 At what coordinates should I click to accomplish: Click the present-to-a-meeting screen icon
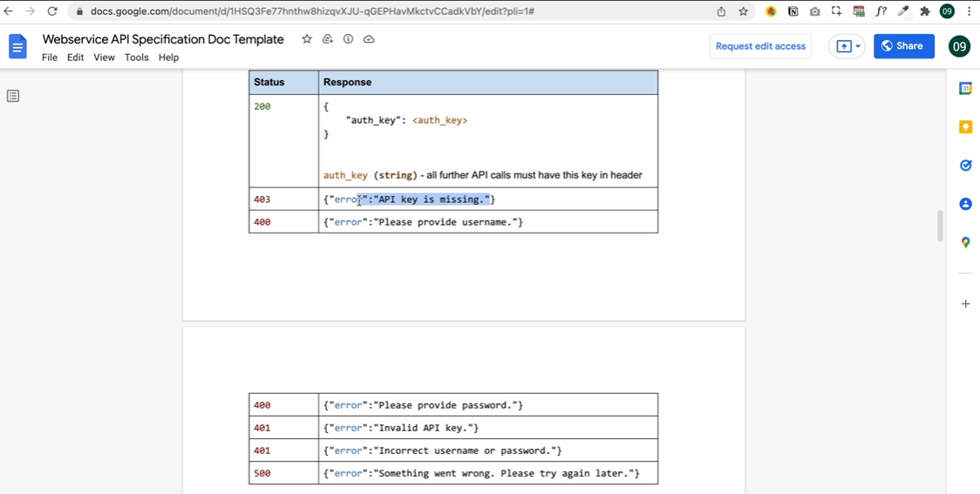pyautogui.click(x=844, y=46)
